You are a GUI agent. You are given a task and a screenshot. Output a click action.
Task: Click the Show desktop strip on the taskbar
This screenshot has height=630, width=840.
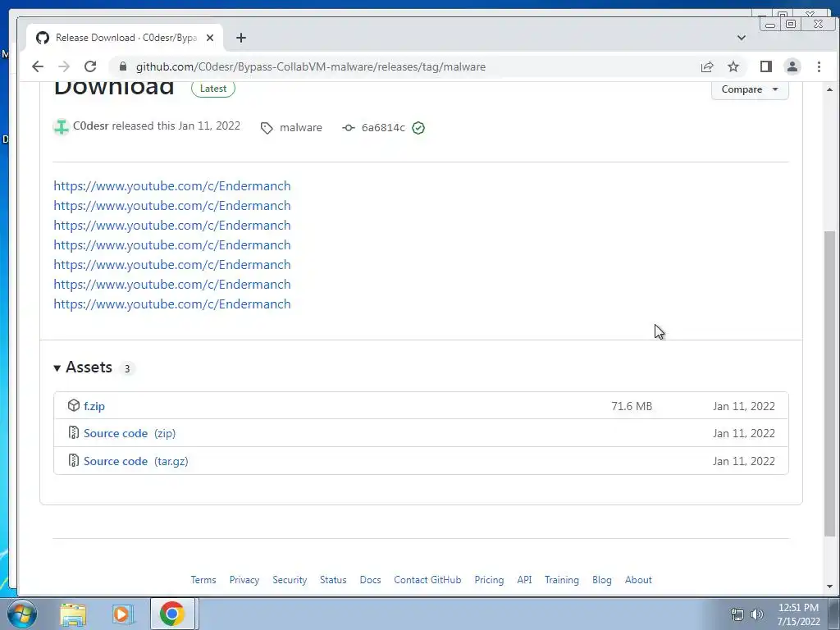click(x=834, y=614)
